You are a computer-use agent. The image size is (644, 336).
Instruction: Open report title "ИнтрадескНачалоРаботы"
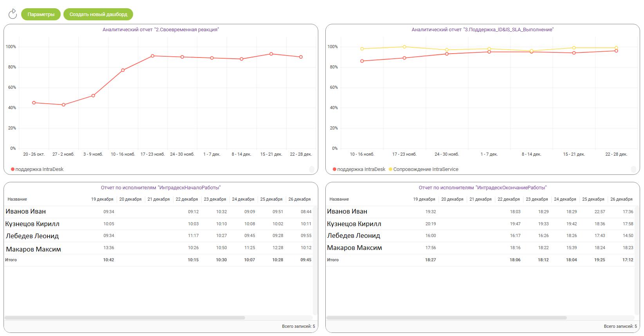[x=161, y=188]
